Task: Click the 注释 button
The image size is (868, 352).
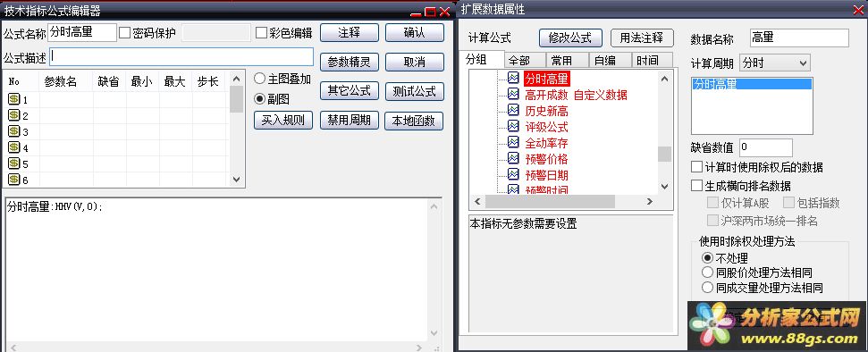Action: pos(350,33)
